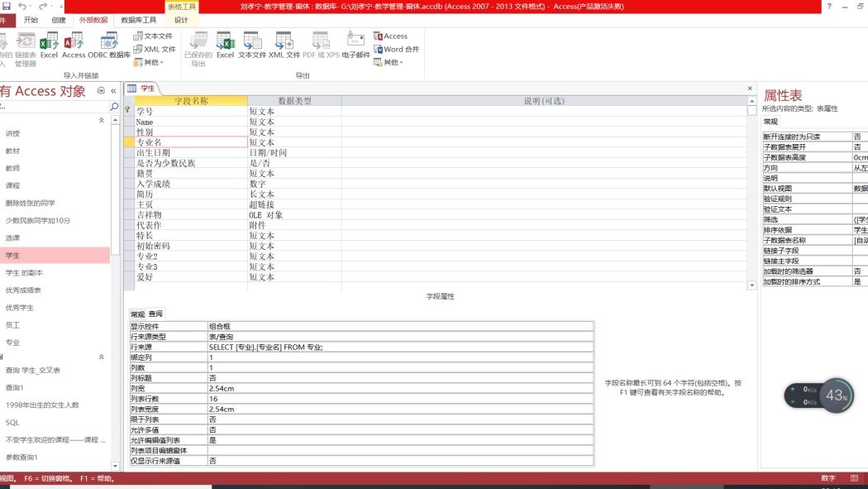Click the Save icon in quick access toolbar
Screen dimensions: 868x489
point(6,6)
